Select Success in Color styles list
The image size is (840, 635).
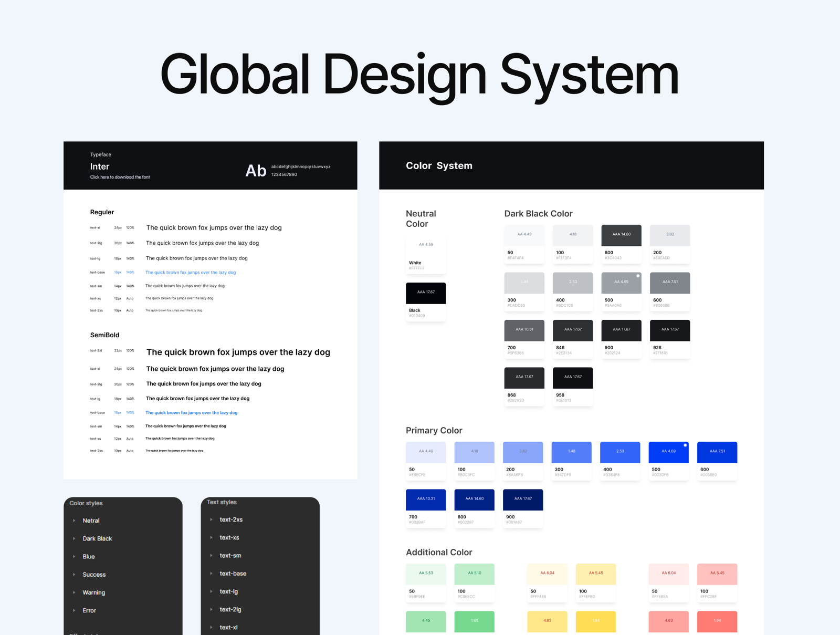[x=94, y=575]
